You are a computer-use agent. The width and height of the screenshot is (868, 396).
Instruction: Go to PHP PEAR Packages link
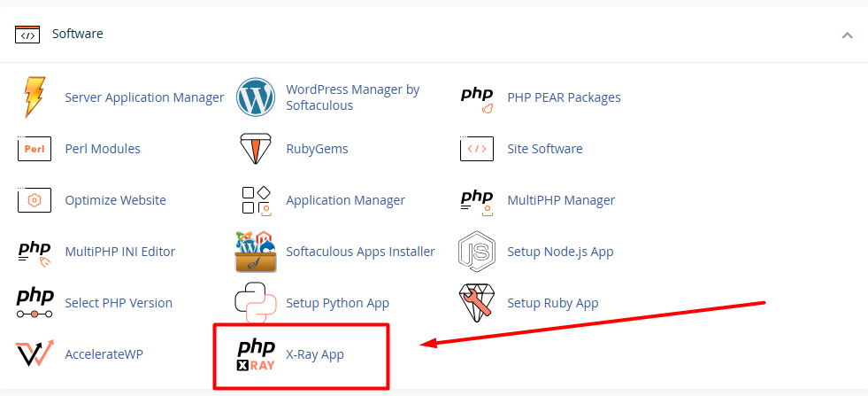pyautogui.click(x=565, y=97)
